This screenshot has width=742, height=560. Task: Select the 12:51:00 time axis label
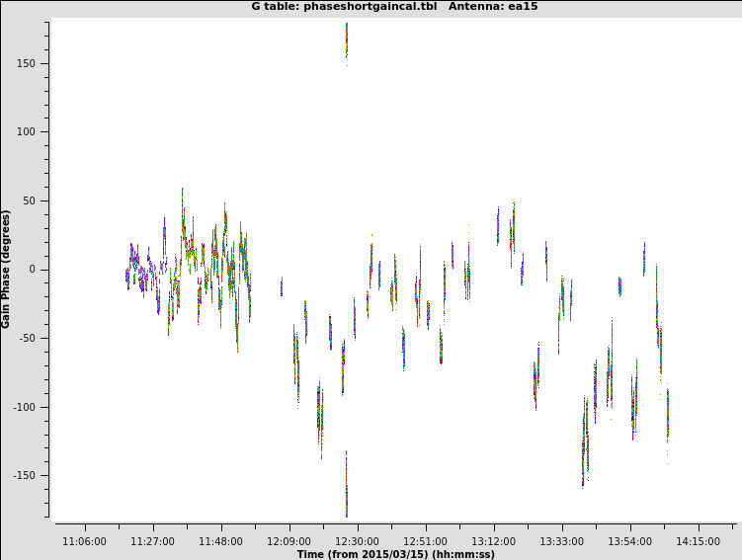(x=425, y=541)
